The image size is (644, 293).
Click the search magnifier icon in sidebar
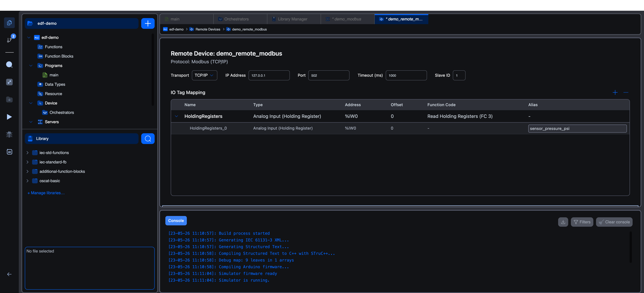(x=9, y=64)
